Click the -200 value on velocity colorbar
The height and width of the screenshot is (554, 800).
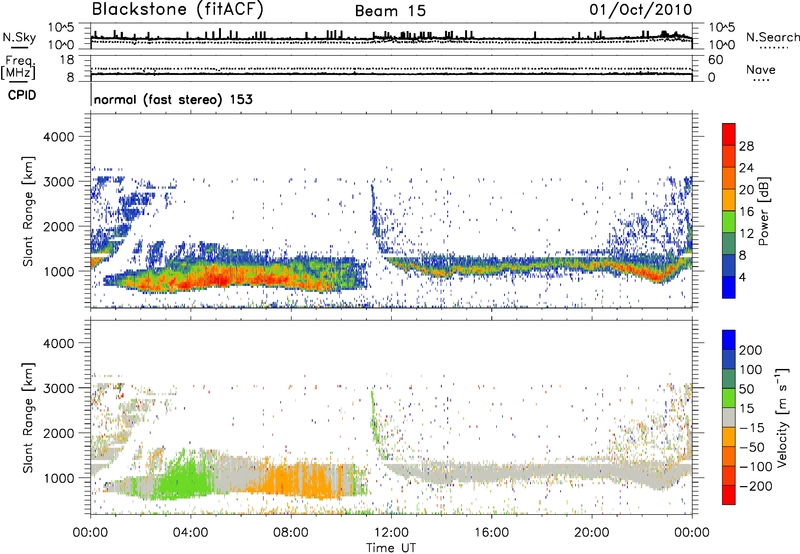click(x=755, y=486)
